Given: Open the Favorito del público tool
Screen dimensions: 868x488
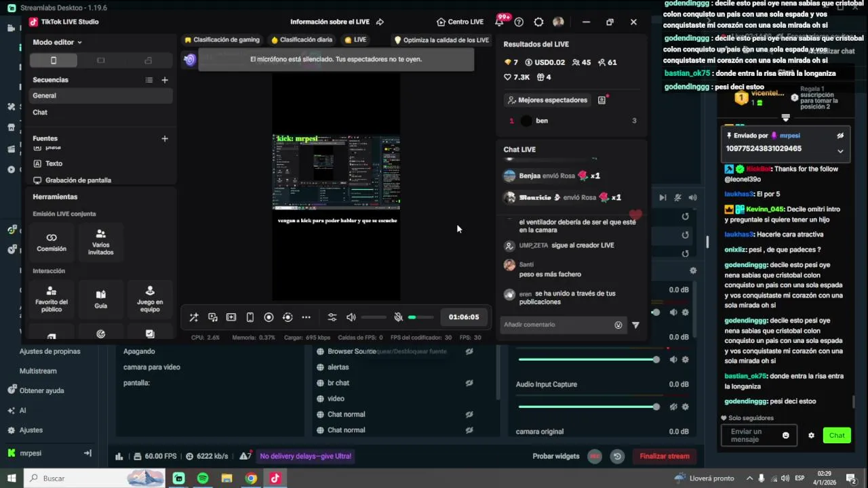Looking at the screenshot, I should [52, 299].
